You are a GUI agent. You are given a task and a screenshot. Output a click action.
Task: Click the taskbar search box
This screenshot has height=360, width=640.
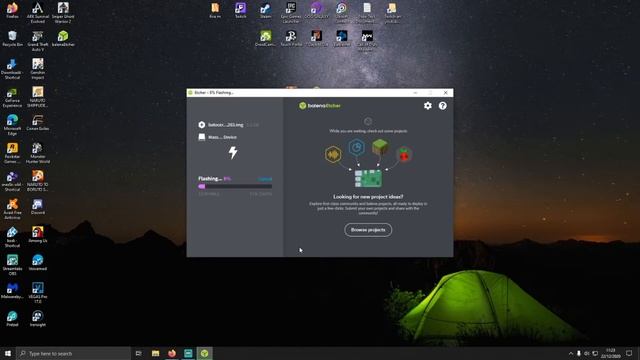click(x=73, y=353)
